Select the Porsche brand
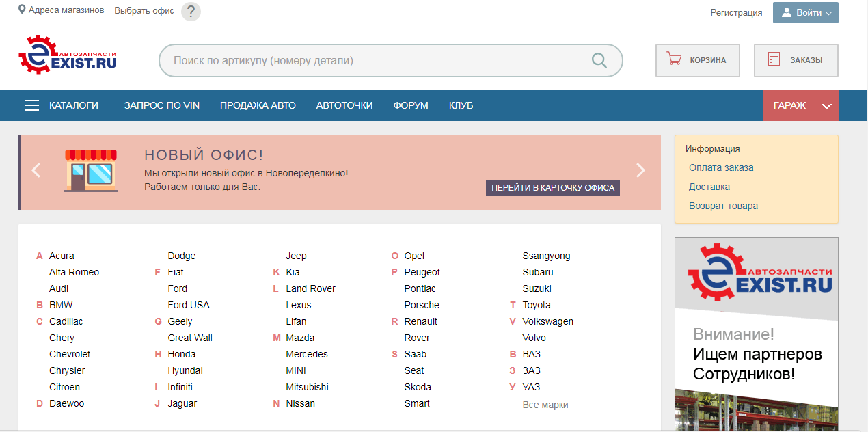Viewport: 868px width, 432px height. pyautogui.click(x=422, y=305)
